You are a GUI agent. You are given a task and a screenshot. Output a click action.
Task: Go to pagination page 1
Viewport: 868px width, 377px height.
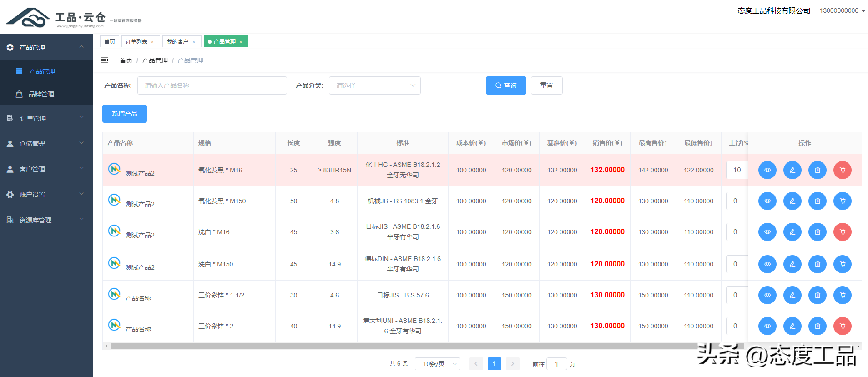tap(495, 364)
